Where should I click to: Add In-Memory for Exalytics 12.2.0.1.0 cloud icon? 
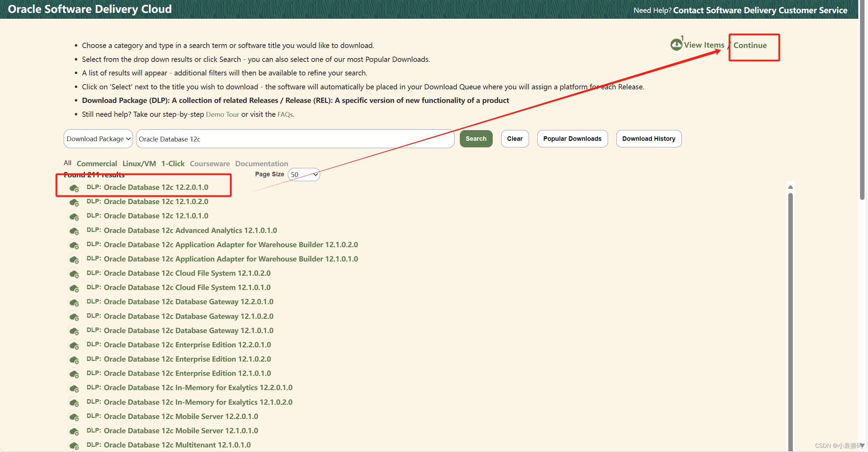(74, 388)
